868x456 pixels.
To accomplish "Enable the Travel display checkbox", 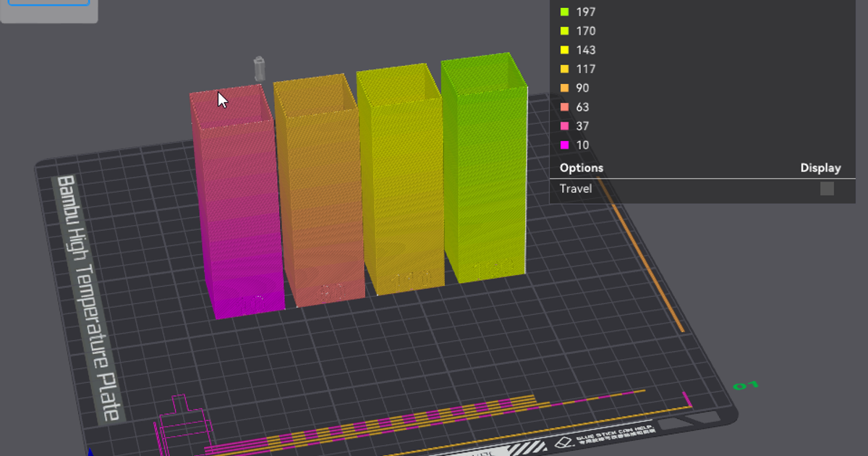I will pos(827,188).
